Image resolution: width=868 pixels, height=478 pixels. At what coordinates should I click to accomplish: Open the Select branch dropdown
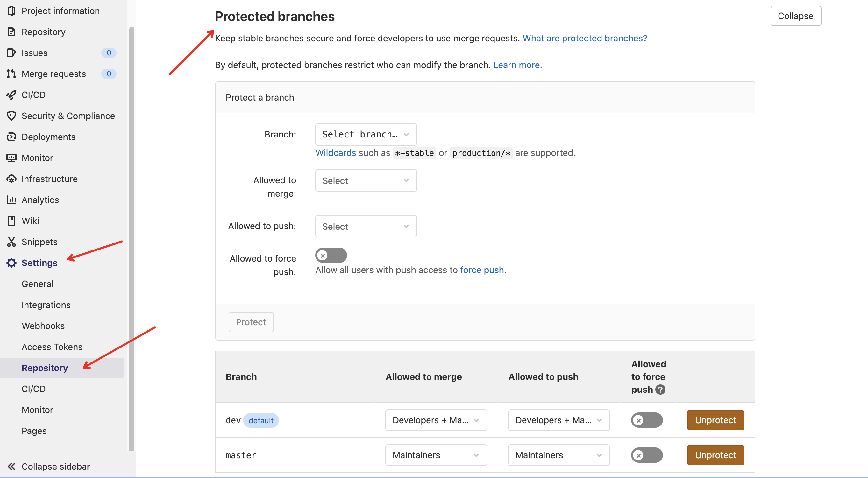pyautogui.click(x=366, y=134)
